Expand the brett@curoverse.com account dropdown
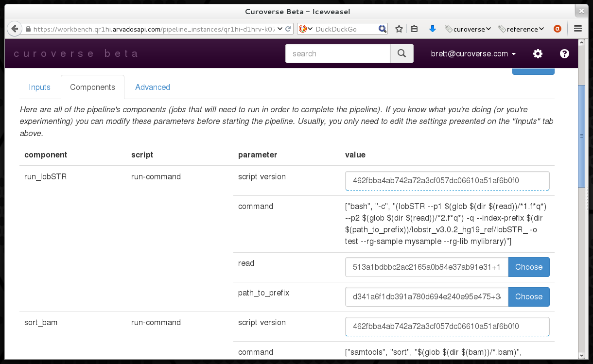593x364 pixels. coord(473,54)
